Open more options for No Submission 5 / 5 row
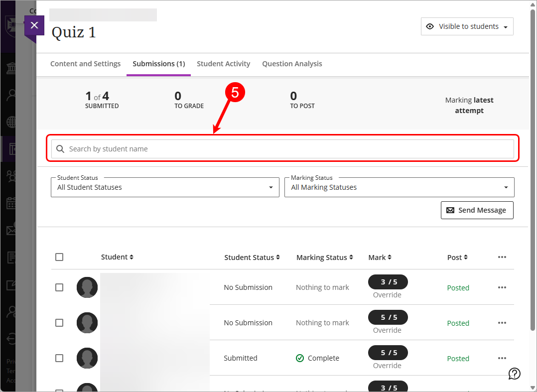This screenshot has height=392, width=537. 502,323
